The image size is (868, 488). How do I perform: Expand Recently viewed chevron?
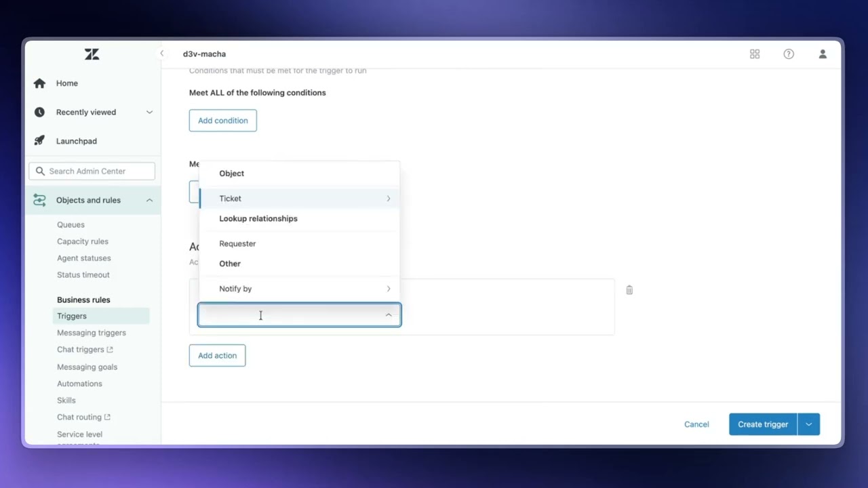click(149, 113)
